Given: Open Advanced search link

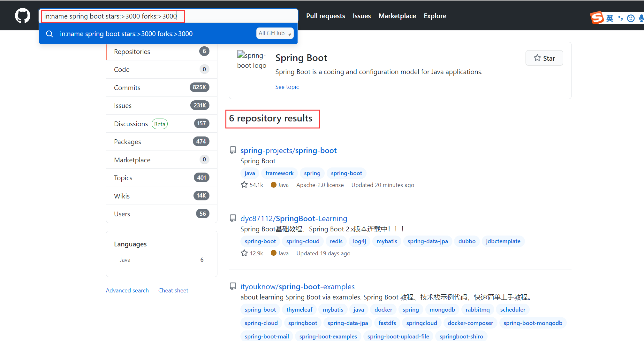Looking at the screenshot, I should (127, 290).
